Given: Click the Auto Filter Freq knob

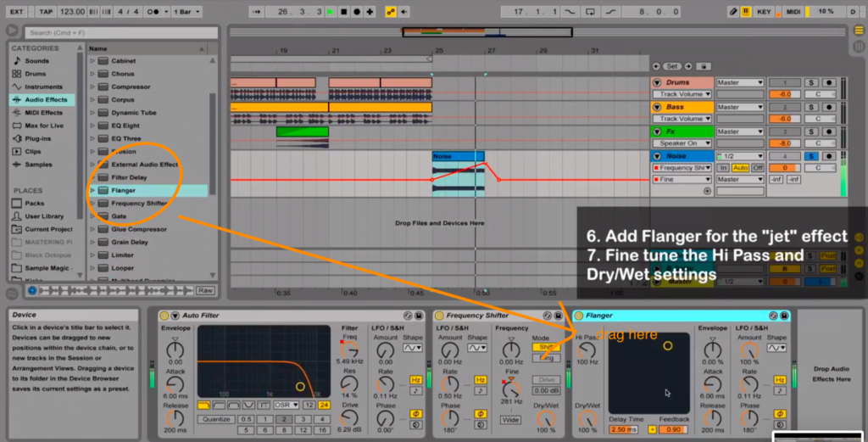Looking at the screenshot, I should pyautogui.click(x=349, y=350).
